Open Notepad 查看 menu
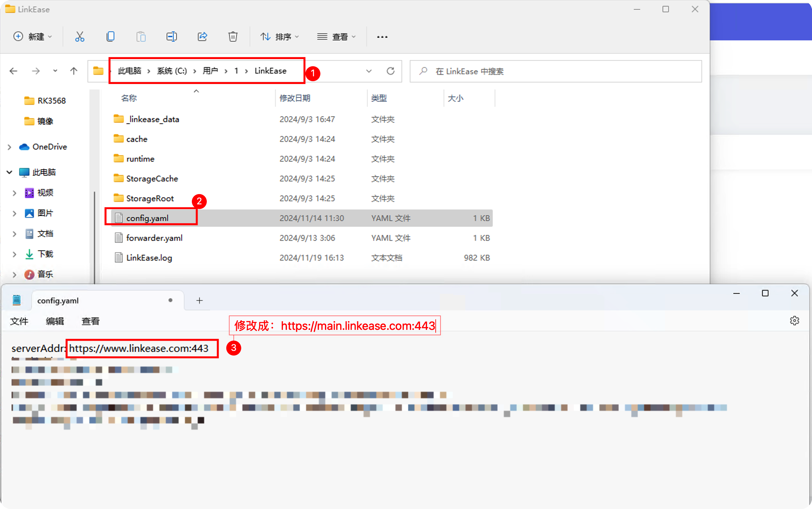This screenshot has width=812, height=509. pos(91,321)
